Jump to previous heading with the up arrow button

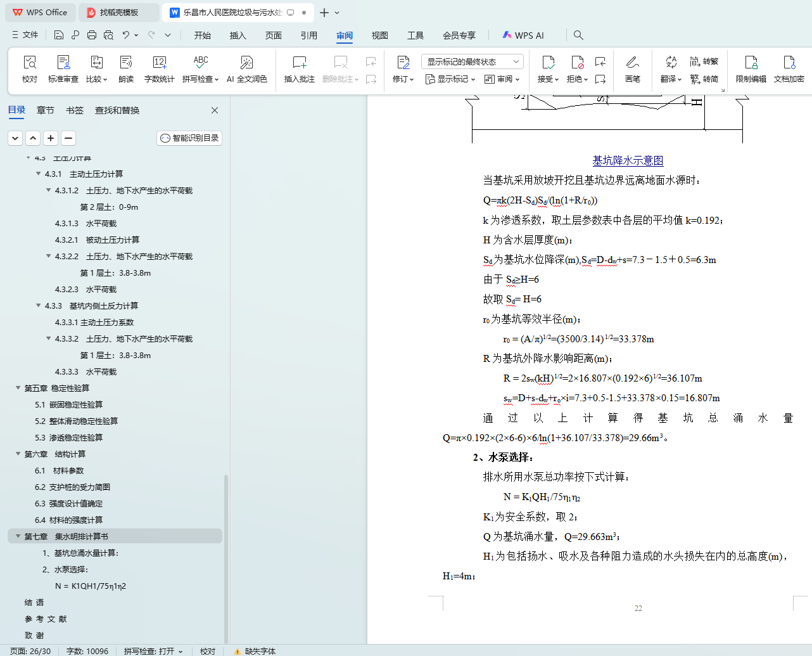tap(33, 138)
